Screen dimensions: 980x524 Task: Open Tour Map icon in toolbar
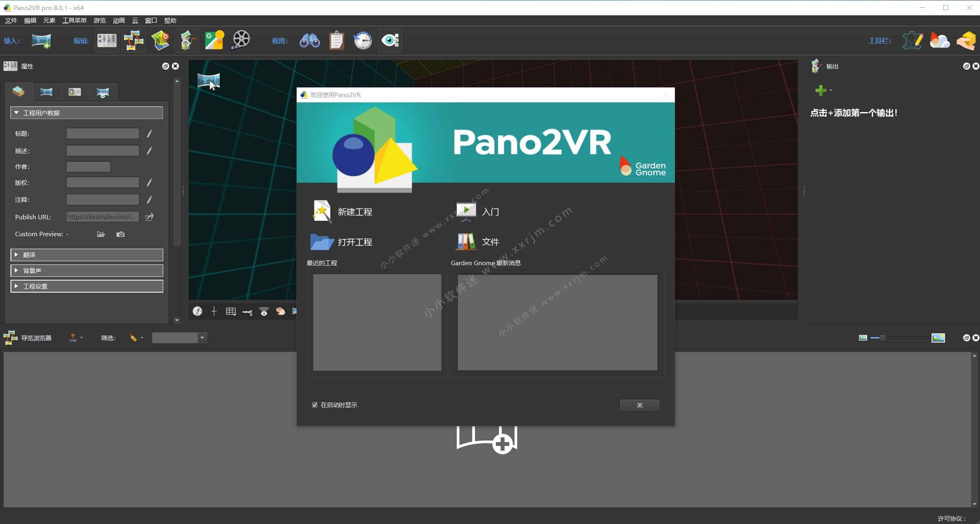click(x=160, y=41)
